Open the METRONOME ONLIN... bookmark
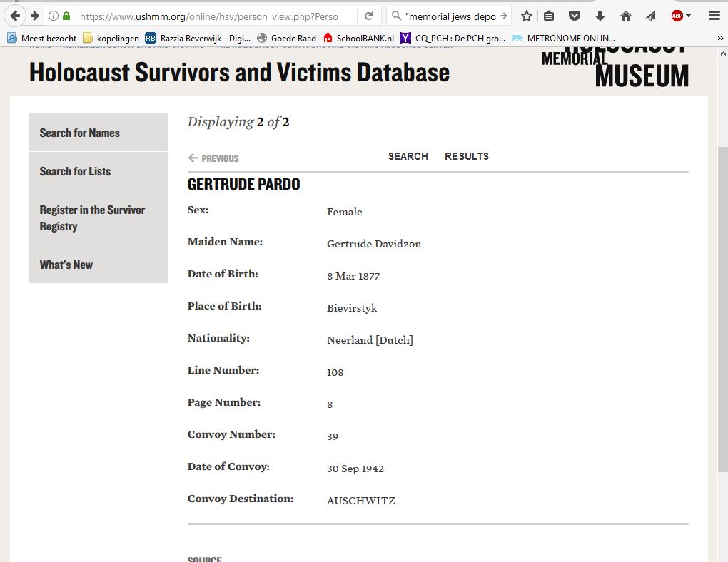The width and height of the screenshot is (728, 562). pos(563,38)
